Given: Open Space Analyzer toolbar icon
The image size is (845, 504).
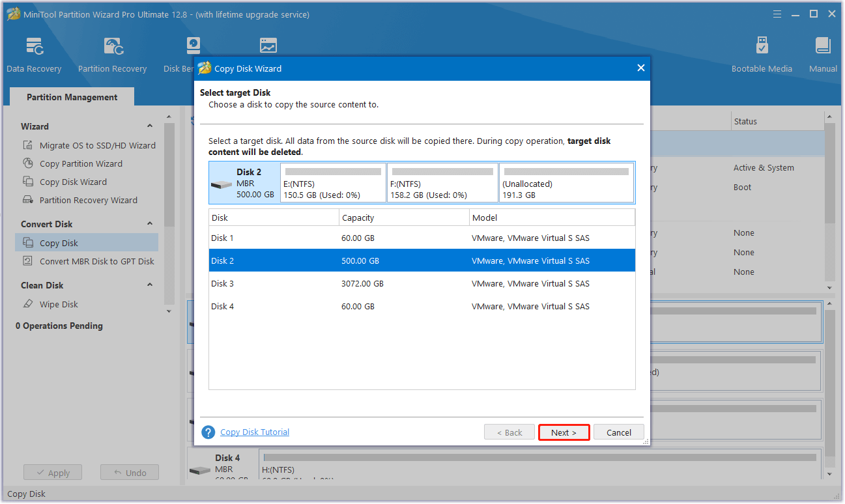Looking at the screenshot, I should point(268,46).
